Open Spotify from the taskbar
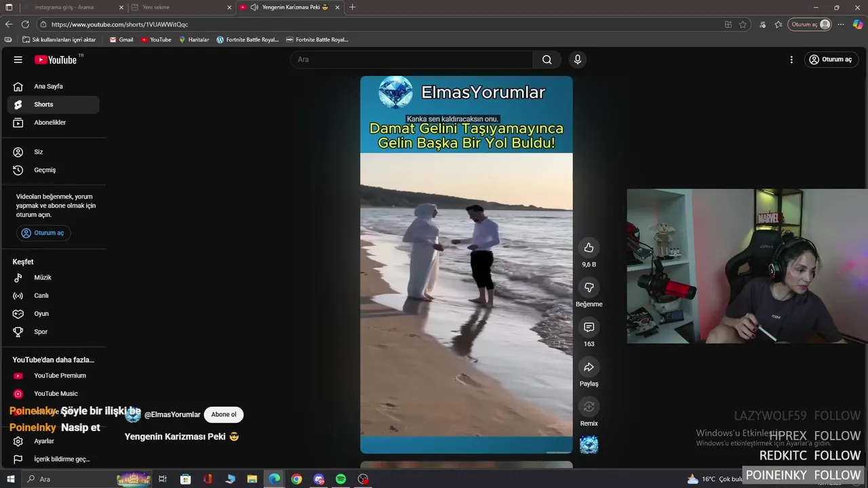The height and width of the screenshot is (488, 868). click(x=341, y=479)
